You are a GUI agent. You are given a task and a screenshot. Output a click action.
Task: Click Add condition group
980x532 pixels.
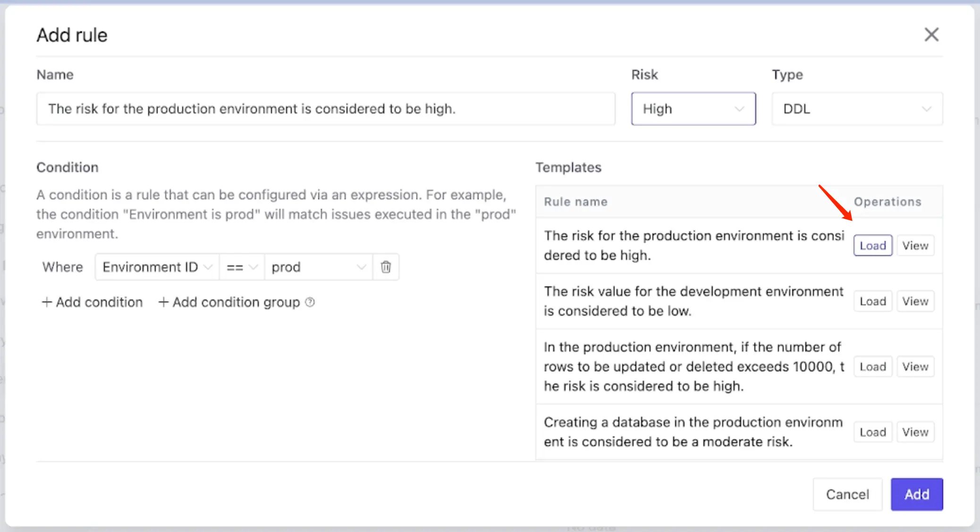tap(229, 302)
